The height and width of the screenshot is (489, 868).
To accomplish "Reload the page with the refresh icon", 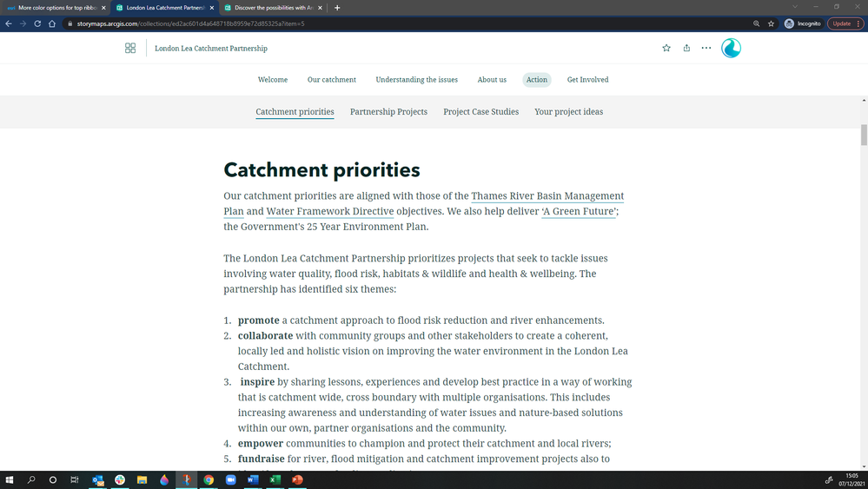I will click(x=37, y=23).
